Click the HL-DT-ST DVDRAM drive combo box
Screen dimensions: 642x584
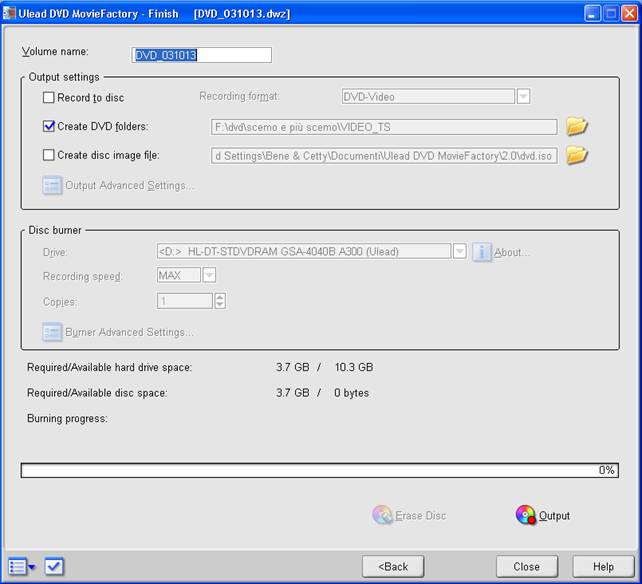[304, 251]
